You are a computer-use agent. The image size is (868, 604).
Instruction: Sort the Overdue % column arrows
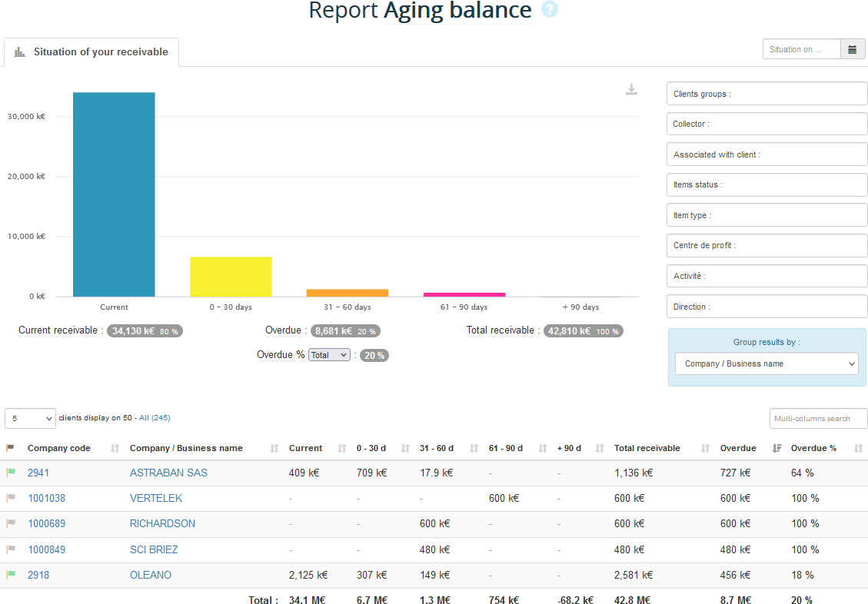(858, 448)
